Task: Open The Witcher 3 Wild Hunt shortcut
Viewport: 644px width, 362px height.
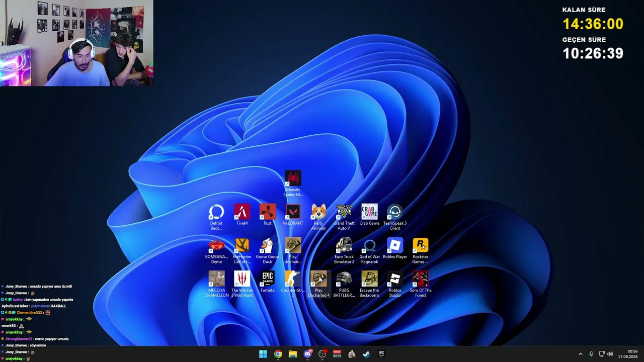Action: coord(242,285)
